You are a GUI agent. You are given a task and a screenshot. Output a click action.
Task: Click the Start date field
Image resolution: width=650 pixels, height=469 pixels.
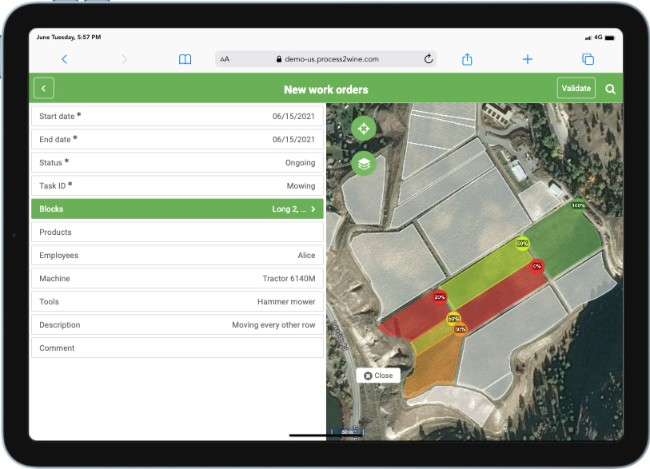point(177,116)
